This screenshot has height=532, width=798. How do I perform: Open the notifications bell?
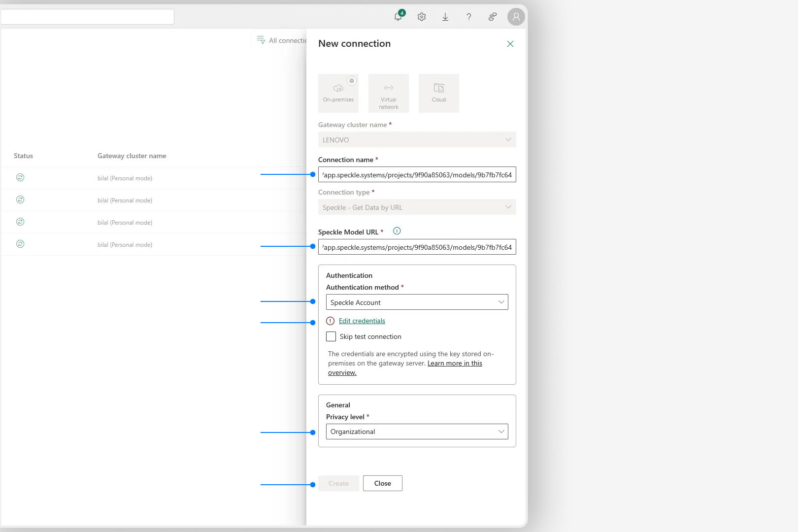(398, 17)
